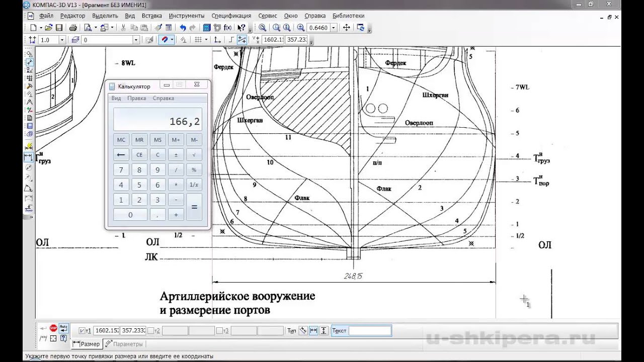The width and height of the screenshot is (644, 362).
Task: Set dimension type to parallel to object
Action: pyautogui.click(x=303, y=330)
